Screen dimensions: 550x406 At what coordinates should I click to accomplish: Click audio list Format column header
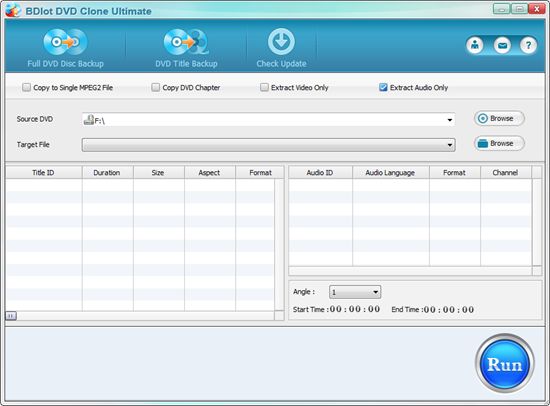(455, 173)
